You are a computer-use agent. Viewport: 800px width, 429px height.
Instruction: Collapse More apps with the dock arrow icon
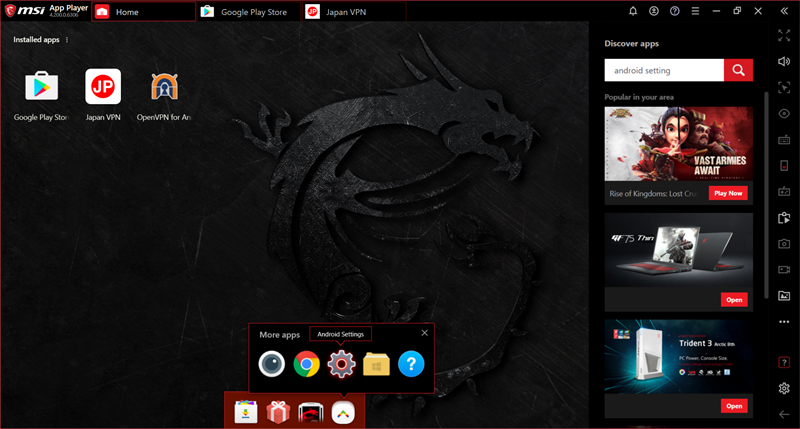point(343,413)
